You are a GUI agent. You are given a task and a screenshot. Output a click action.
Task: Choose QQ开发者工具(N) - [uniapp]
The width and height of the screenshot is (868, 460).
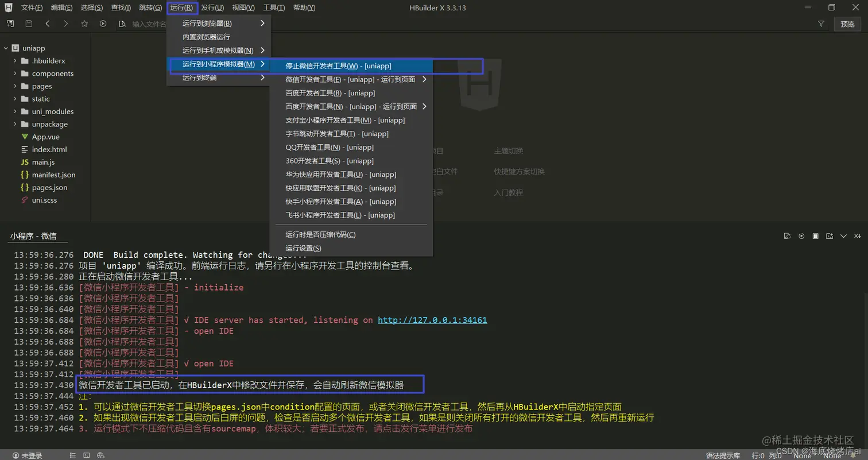351,147
